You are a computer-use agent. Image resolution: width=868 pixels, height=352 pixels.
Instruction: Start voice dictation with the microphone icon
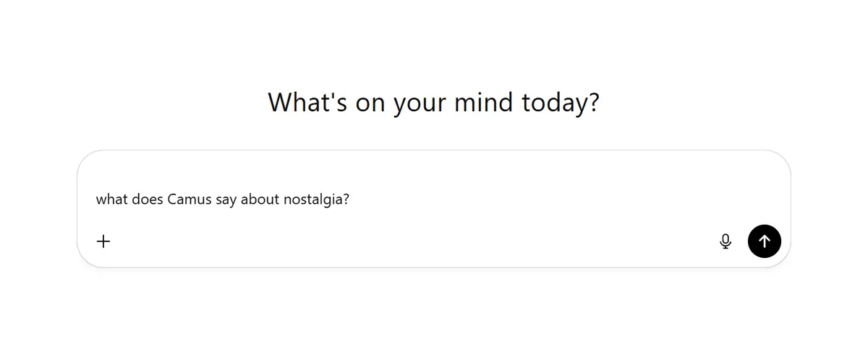coord(726,241)
